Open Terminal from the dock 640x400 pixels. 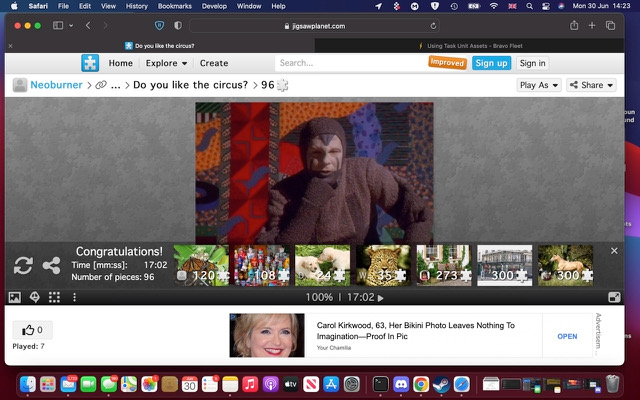point(380,384)
